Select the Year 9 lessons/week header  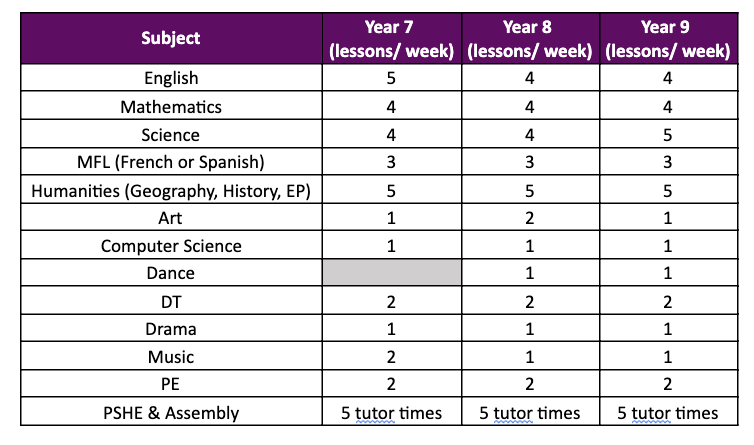(668, 38)
